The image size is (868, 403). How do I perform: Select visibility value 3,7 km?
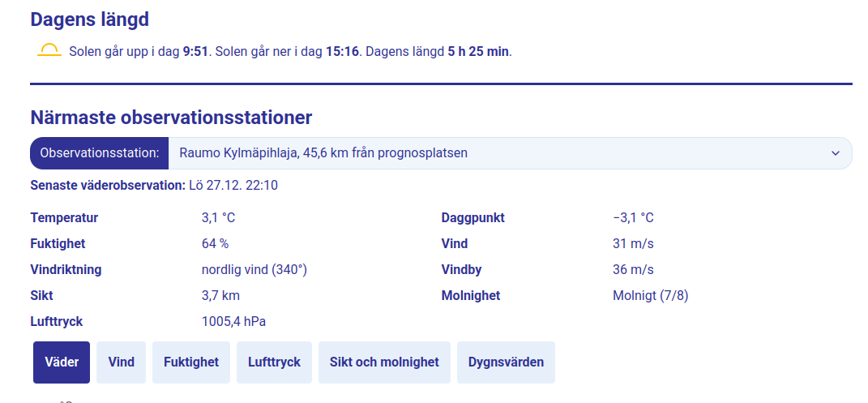tap(221, 296)
